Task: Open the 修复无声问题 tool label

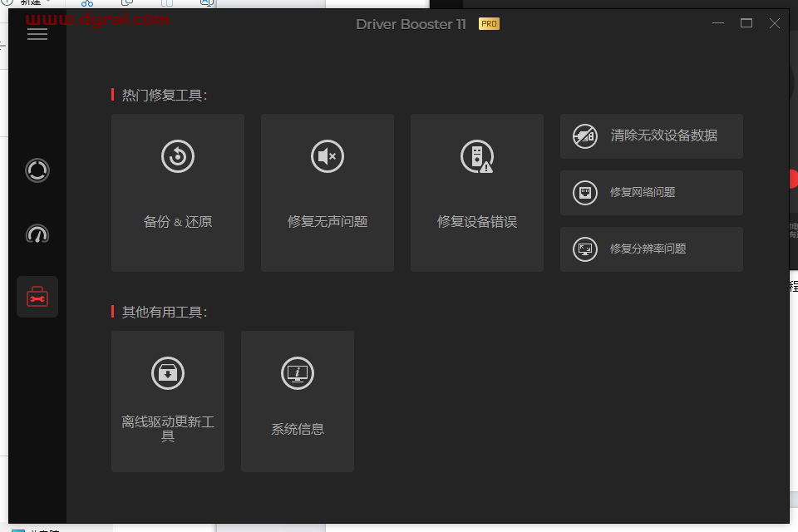Action: click(328, 222)
